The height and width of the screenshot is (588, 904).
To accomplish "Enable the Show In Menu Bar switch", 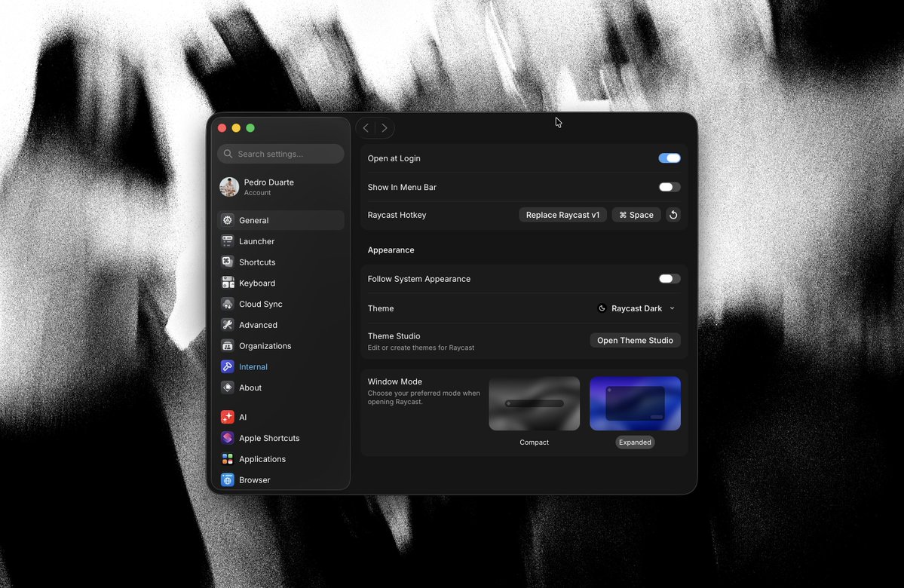I will [670, 187].
